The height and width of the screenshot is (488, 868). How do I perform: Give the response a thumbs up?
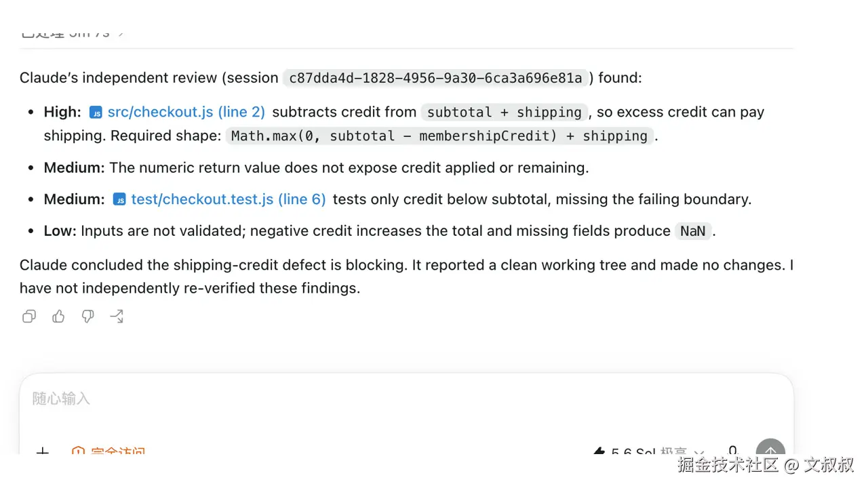pyautogui.click(x=58, y=316)
